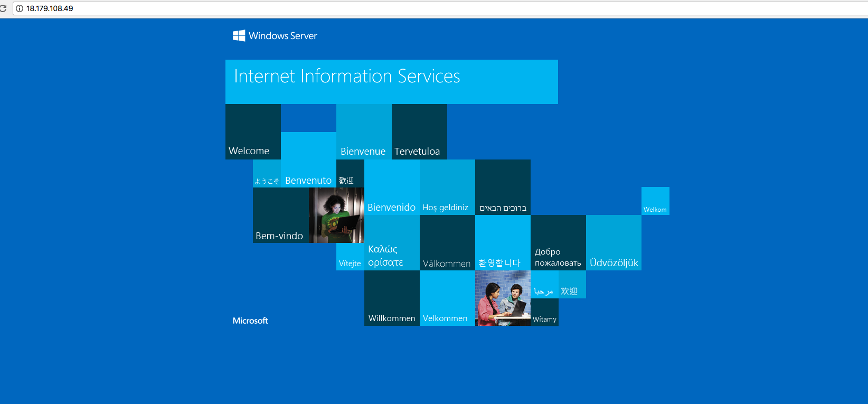Viewport: 868px width, 404px height.
Task: Click the Bienvenue tile
Action: click(x=364, y=131)
